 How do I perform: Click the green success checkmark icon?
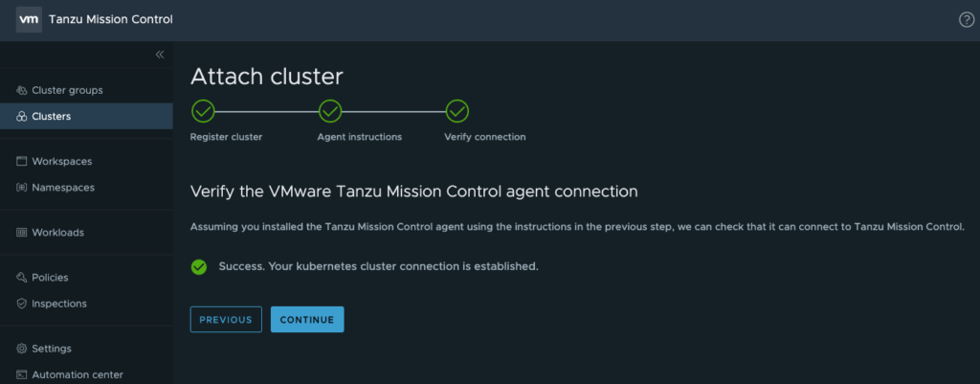pyautogui.click(x=199, y=266)
